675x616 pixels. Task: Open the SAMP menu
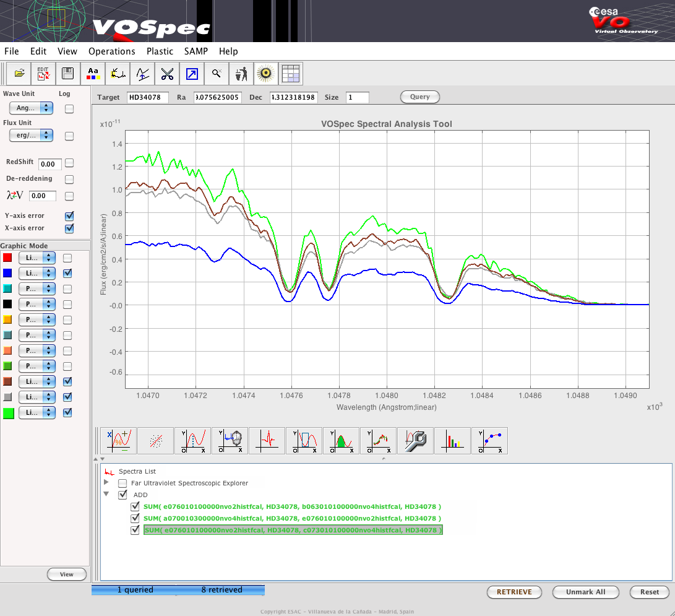pos(196,51)
